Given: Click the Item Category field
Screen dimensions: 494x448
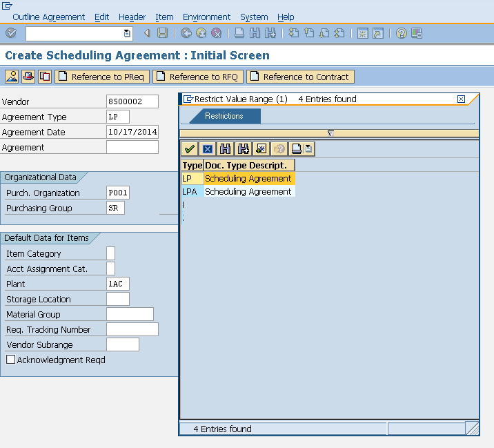Looking at the screenshot, I should tap(111, 253).
